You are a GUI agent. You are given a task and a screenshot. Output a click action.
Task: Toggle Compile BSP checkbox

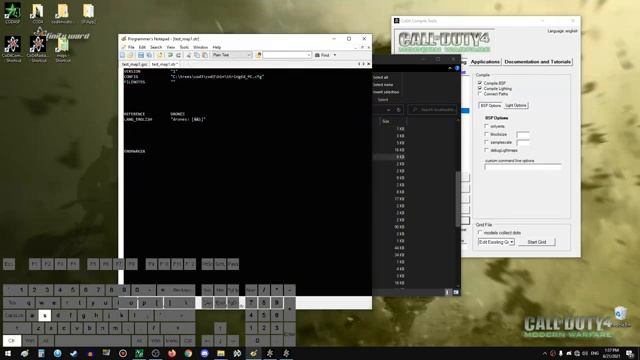point(480,83)
